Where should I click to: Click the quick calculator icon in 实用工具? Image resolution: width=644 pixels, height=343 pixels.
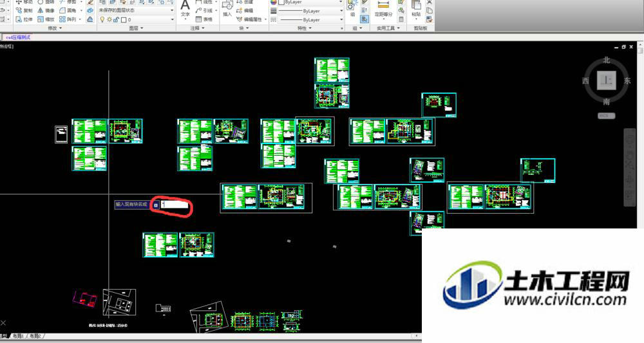[401, 19]
